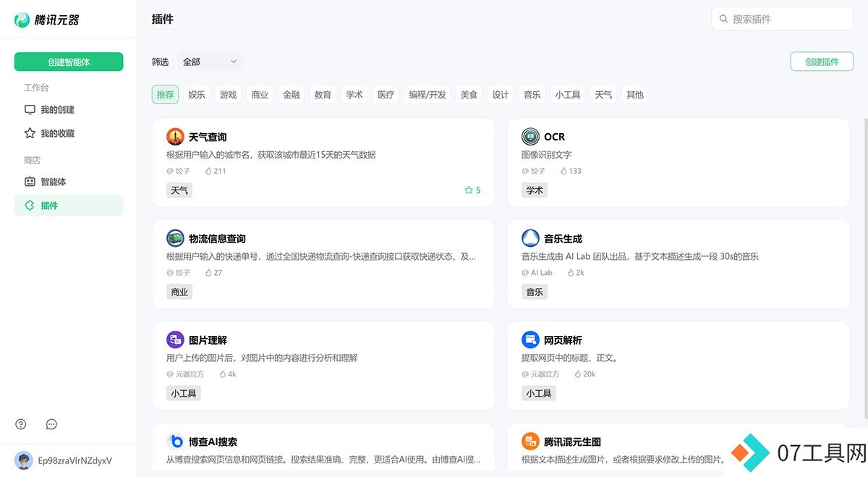Open the feedback chat bubble icon
This screenshot has width=868, height=477.
click(51, 424)
